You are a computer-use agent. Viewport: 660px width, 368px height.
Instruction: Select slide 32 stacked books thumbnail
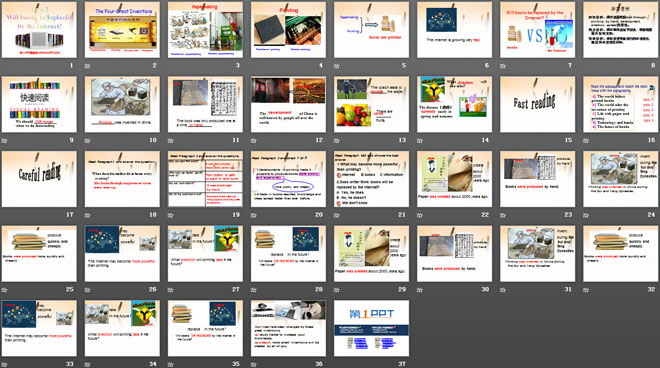point(620,253)
